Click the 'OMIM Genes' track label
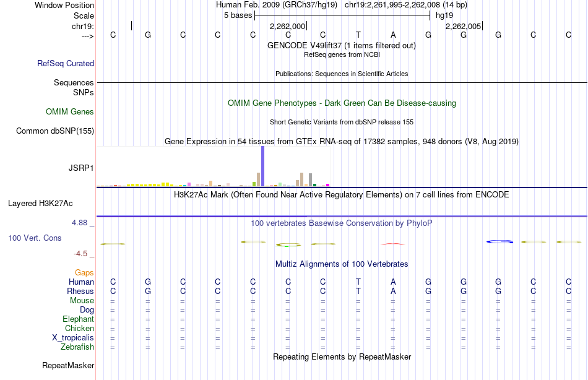Image resolution: width=588 pixels, height=380 pixels. [x=70, y=112]
